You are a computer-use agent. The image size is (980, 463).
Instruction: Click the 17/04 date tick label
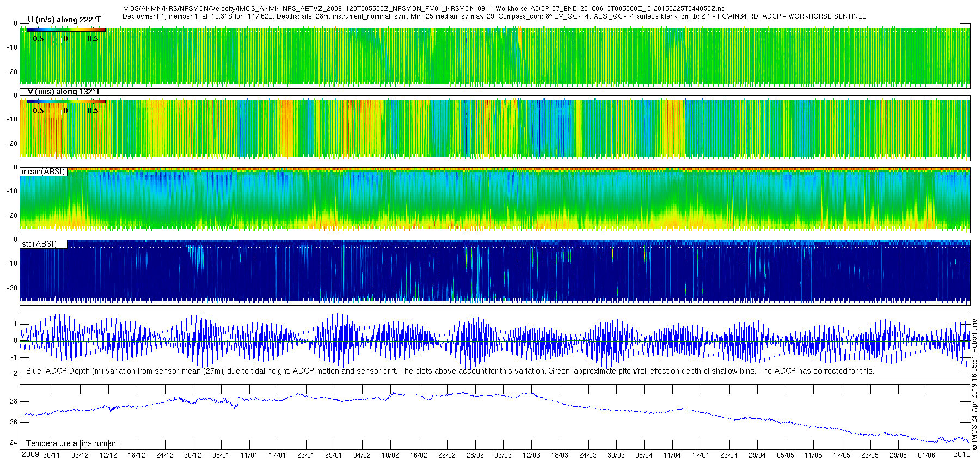pos(700,455)
